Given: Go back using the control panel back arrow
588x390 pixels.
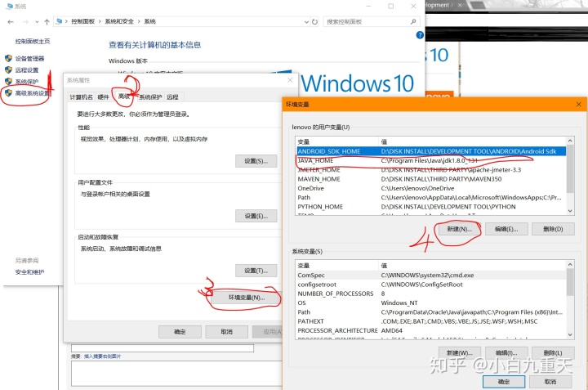Looking at the screenshot, I should tap(11, 22).
